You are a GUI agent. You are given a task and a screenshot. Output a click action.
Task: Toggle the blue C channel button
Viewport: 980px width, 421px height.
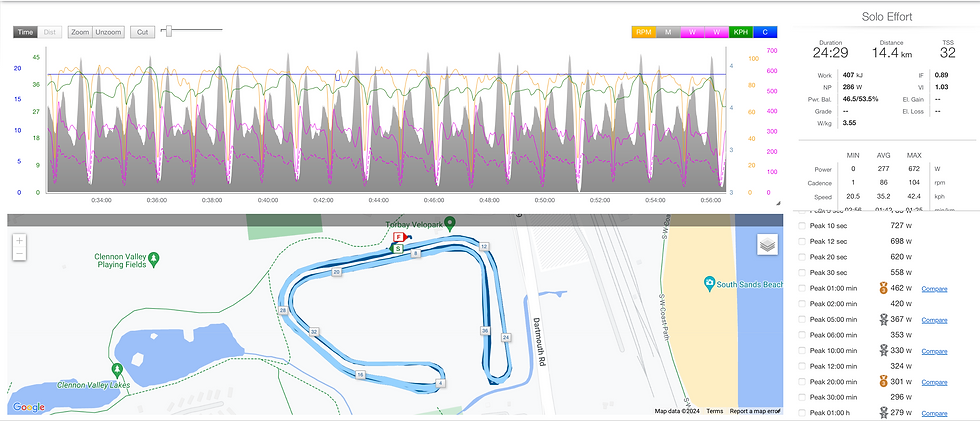tap(766, 32)
